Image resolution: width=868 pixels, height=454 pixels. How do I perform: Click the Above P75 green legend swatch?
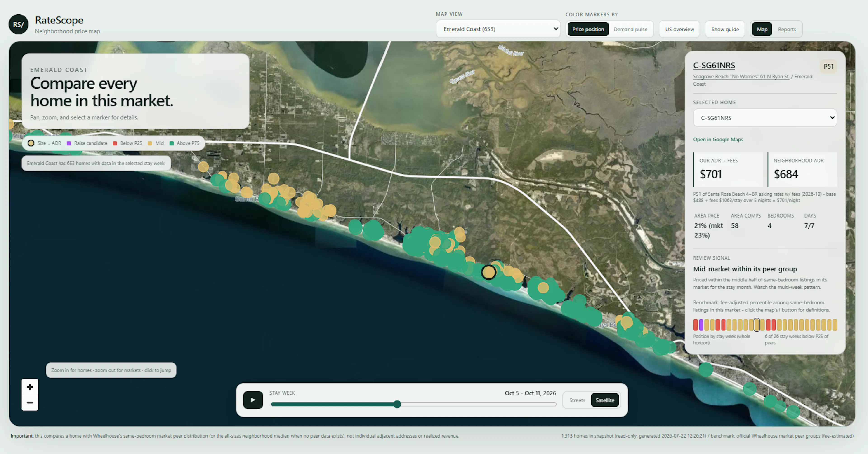[172, 143]
